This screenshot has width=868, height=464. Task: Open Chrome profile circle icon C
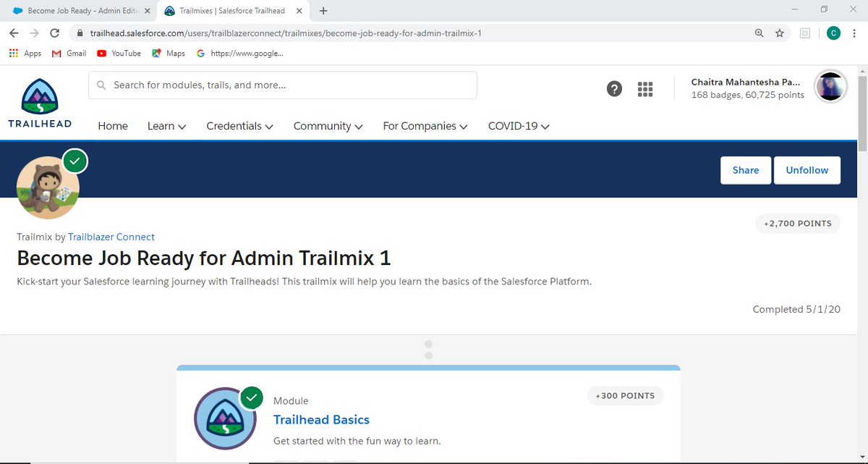click(x=833, y=33)
